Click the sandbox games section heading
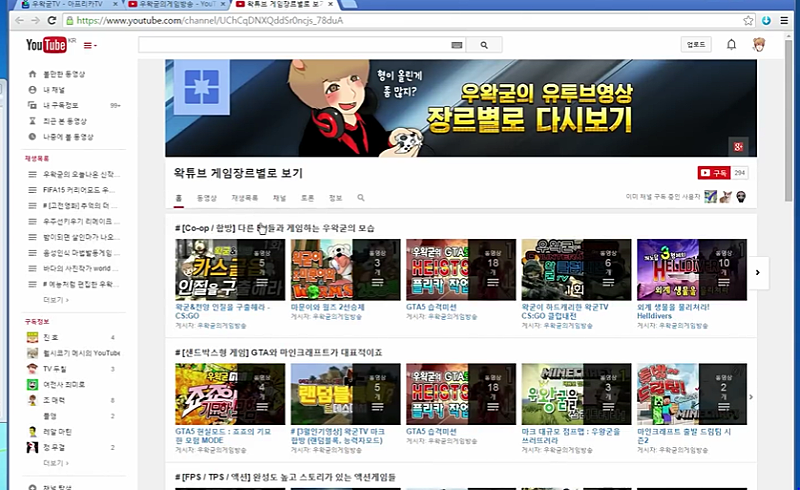The width and height of the screenshot is (800, 490). click(x=278, y=353)
